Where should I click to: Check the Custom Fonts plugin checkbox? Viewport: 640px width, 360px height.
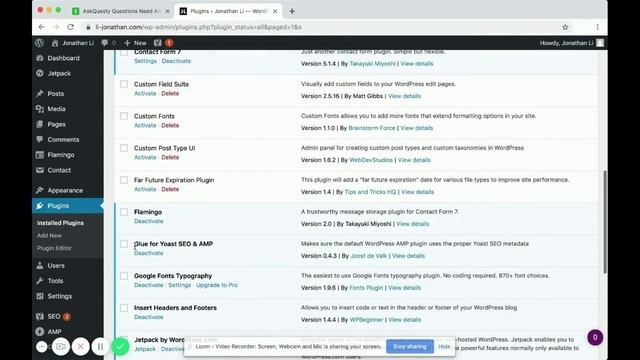(124, 116)
